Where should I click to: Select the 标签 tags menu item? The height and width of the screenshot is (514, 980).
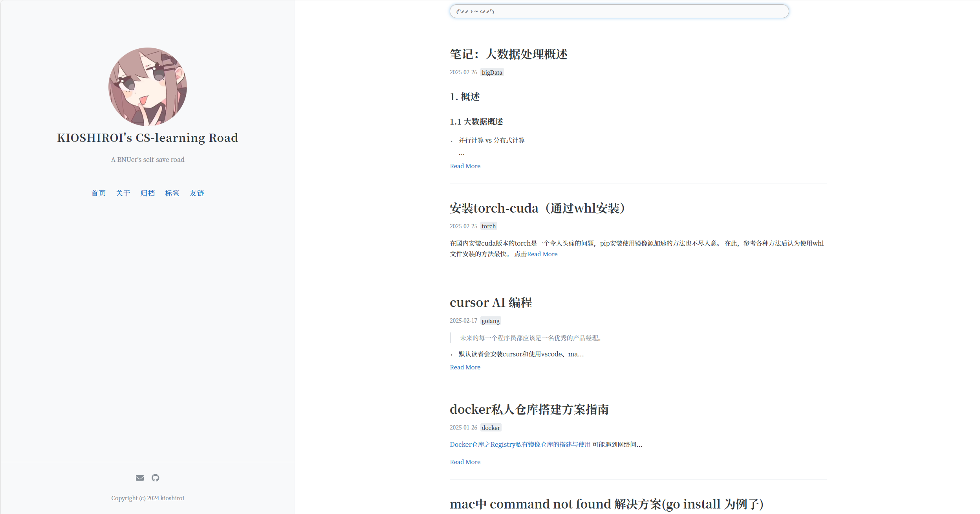point(172,193)
